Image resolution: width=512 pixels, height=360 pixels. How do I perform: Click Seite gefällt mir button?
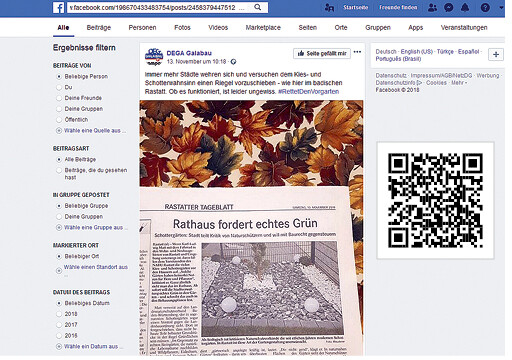point(322,53)
